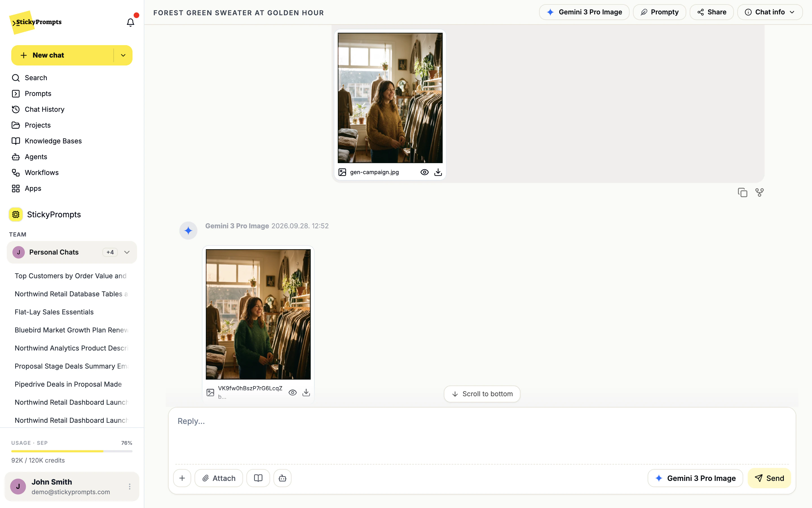The width and height of the screenshot is (812, 508).
Task: Preview gen-campaign.jpg with eye icon
Action: click(x=424, y=172)
